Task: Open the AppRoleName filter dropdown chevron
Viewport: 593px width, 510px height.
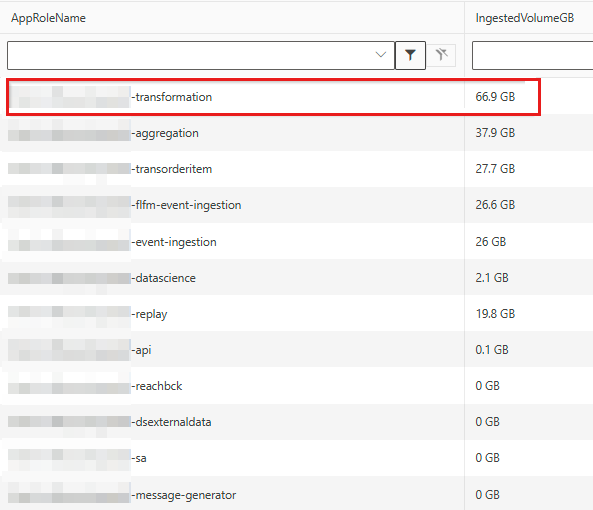Action: [381, 55]
